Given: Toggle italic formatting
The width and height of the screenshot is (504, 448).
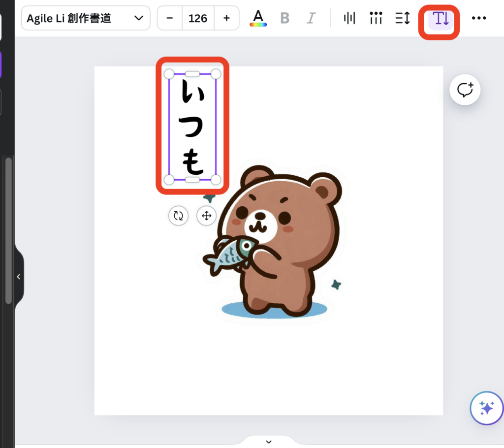Looking at the screenshot, I should (x=311, y=19).
